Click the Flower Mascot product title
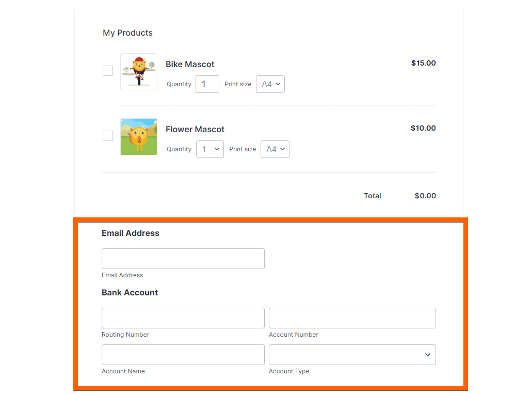This screenshot has width=532, height=394. pos(195,130)
